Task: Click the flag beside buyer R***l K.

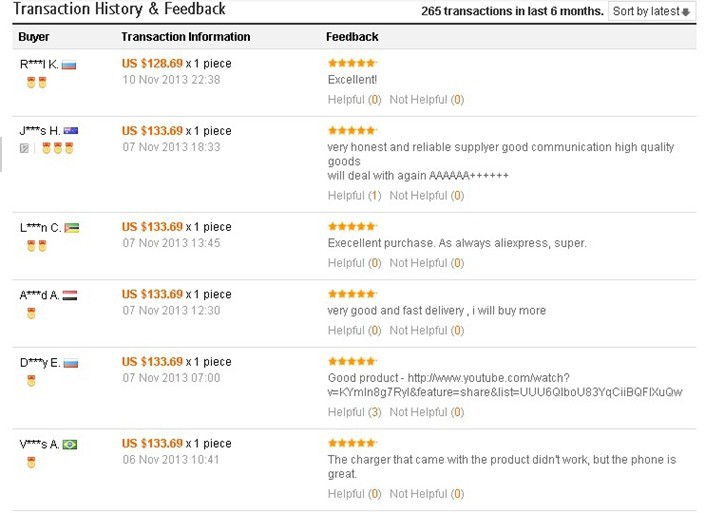Action: [69, 65]
